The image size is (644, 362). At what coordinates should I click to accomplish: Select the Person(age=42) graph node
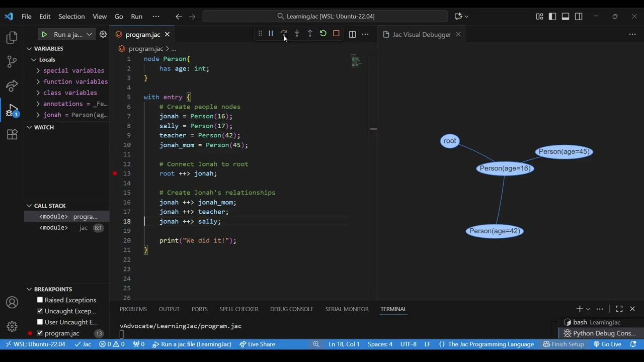495,231
